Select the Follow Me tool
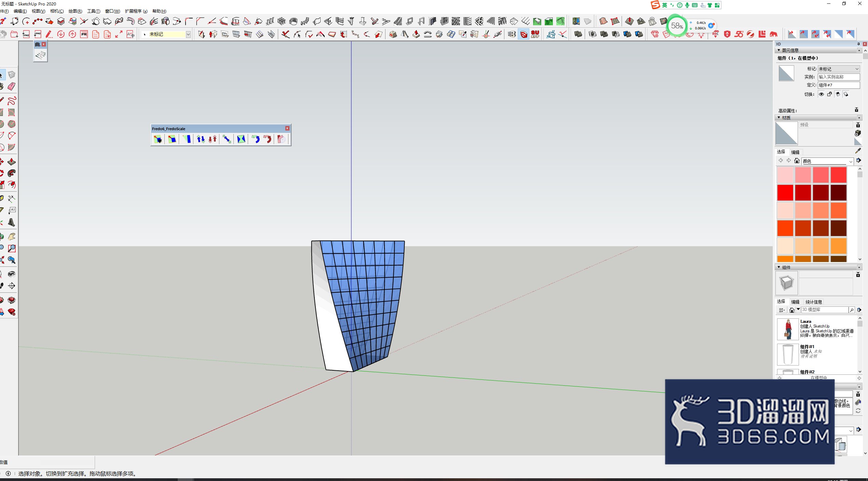This screenshot has width=868, height=481. click(x=12, y=173)
